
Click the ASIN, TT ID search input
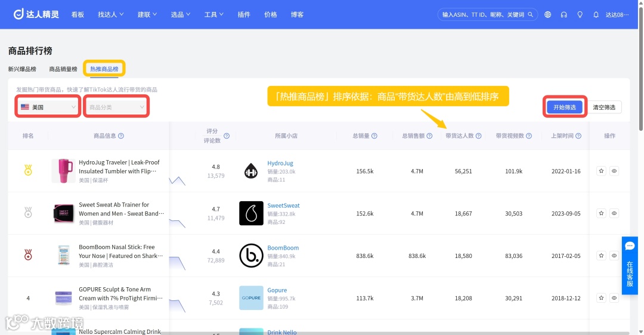point(483,14)
